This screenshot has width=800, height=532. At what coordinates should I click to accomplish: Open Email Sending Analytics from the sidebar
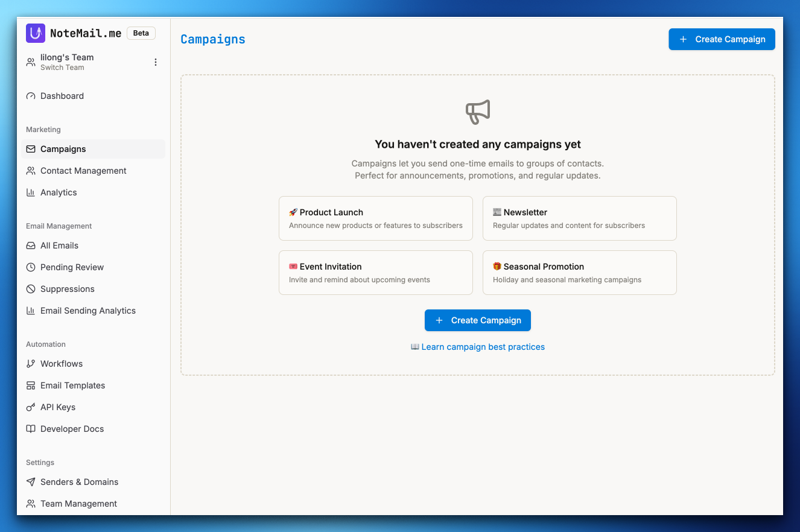click(x=87, y=311)
